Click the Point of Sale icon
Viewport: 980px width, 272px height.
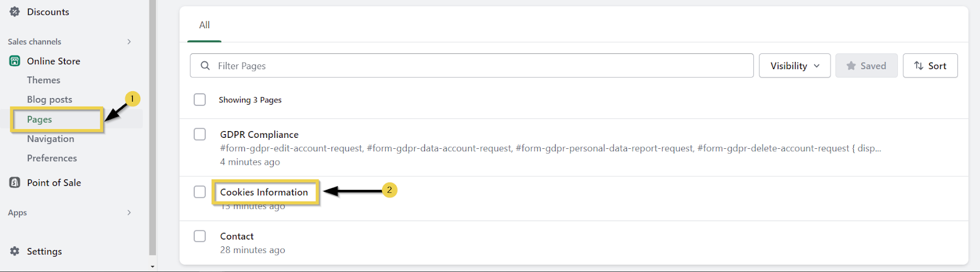click(x=15, y=183)
